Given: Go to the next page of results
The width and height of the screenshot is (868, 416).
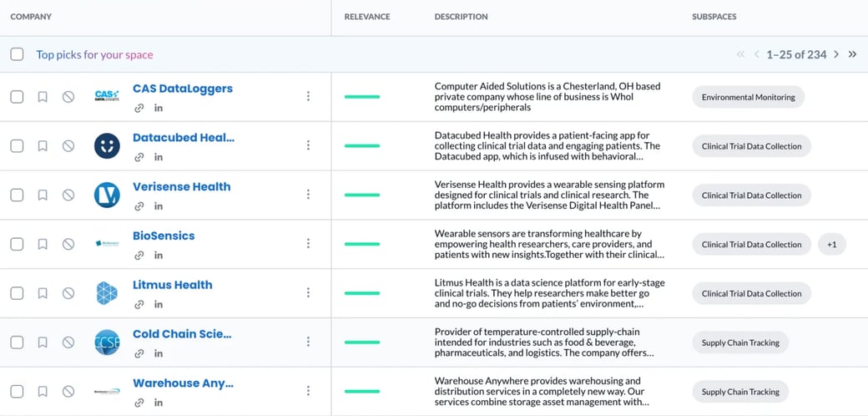Looking at the screenshot, I should point(836,54).
